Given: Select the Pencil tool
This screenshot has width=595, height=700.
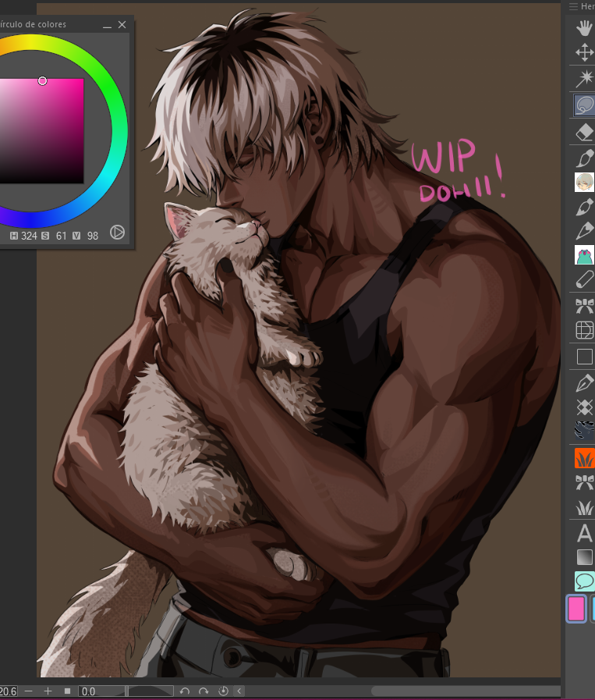Looking at the screenshot, I should [x=584, y=231].
